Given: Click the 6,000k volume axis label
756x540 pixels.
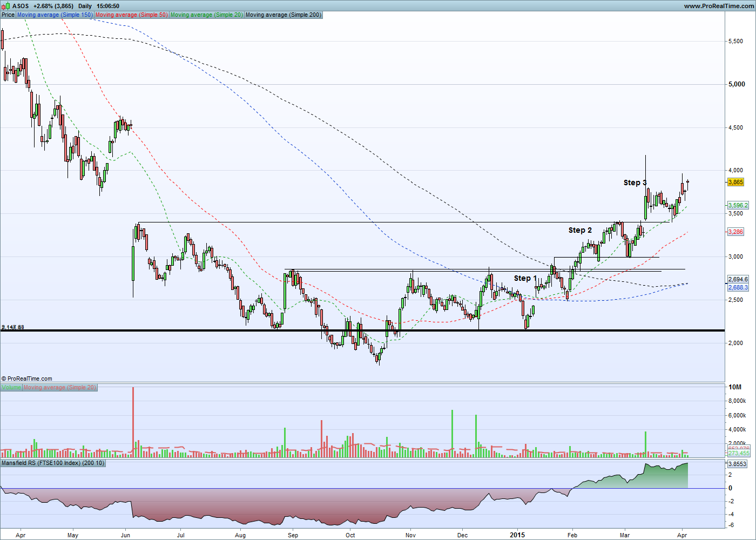Looking at the screenshot, I should point(737,415).
